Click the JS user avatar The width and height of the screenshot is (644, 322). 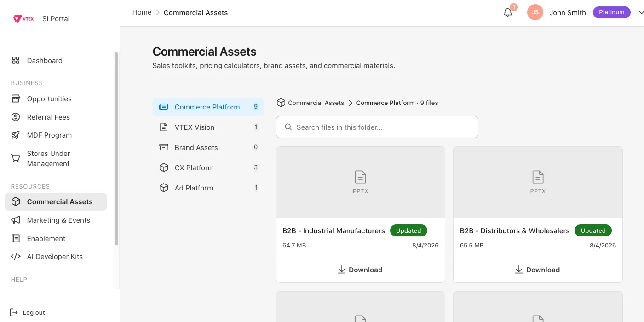tap(535, 12)
